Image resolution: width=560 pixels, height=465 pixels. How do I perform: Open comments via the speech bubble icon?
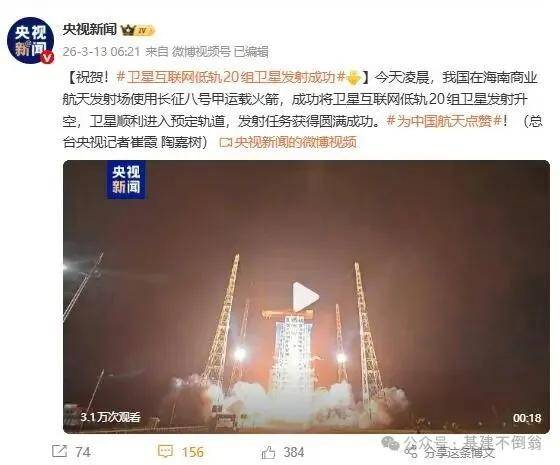[x=165, y=451]
